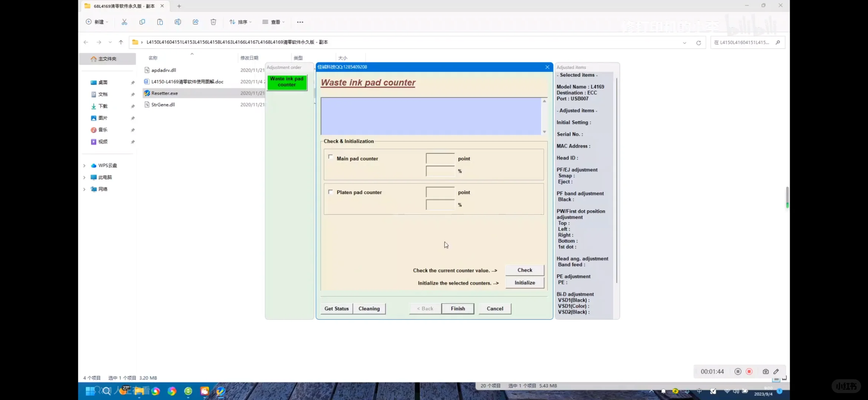Open the 查看 view menu

tap(273, 22)
